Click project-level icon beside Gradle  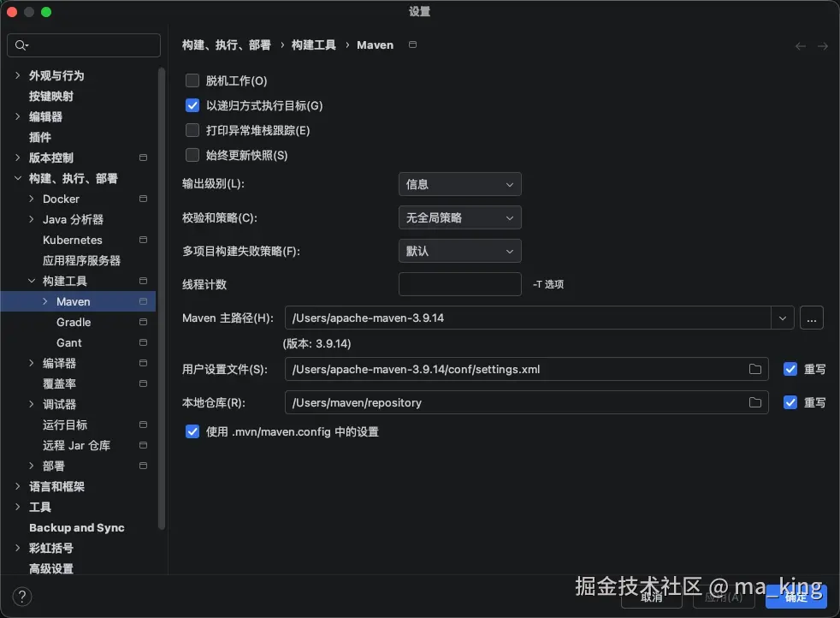tap(143, 322)
